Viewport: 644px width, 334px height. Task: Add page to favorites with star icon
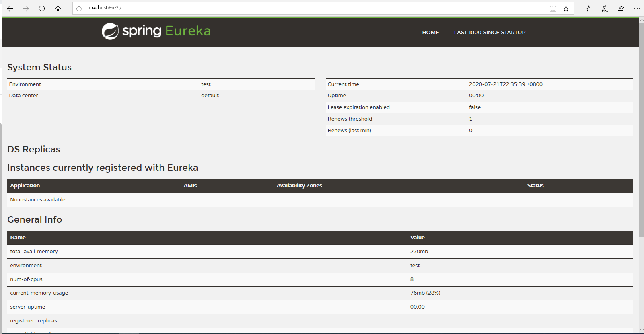click(x=566, y=8)
